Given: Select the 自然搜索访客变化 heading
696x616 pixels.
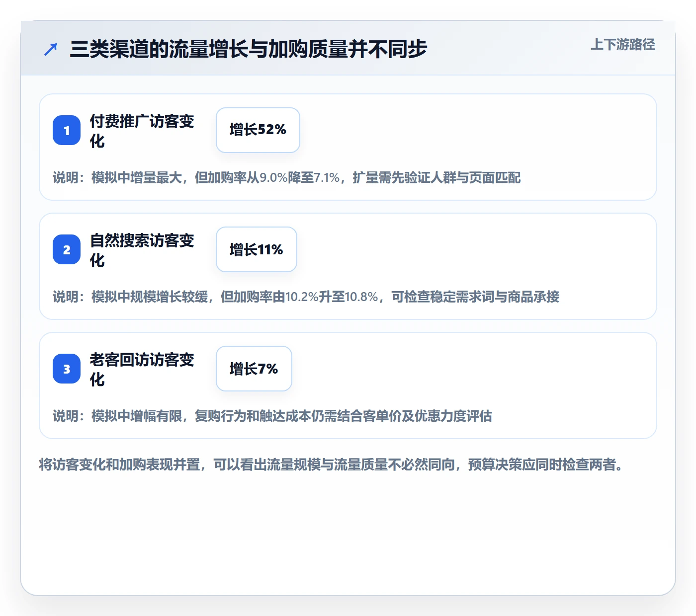Looking at the screenshot, I should pyautogui.click(x=142, y=250).
